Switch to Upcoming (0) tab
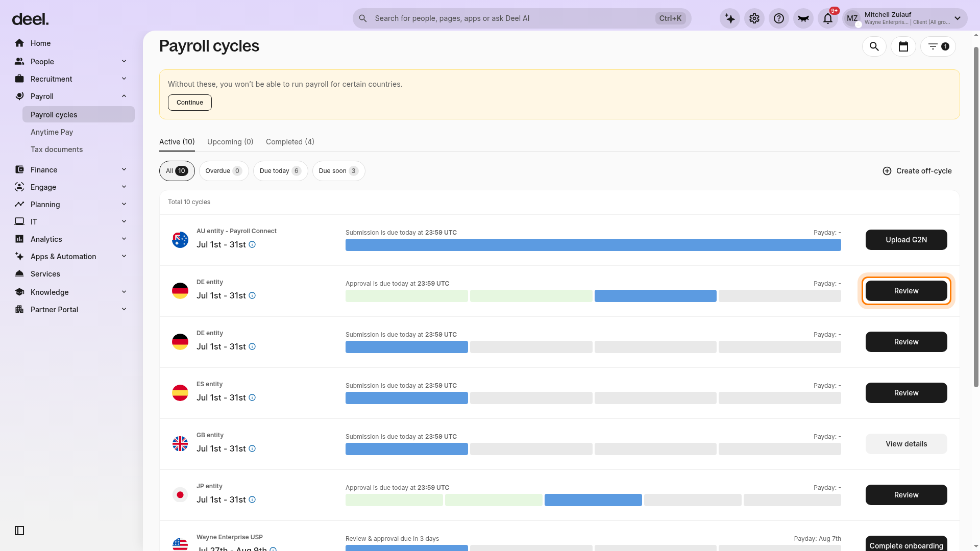Viewport: 980px width, 551px height. pyautogui.click(x=230, y=142)
